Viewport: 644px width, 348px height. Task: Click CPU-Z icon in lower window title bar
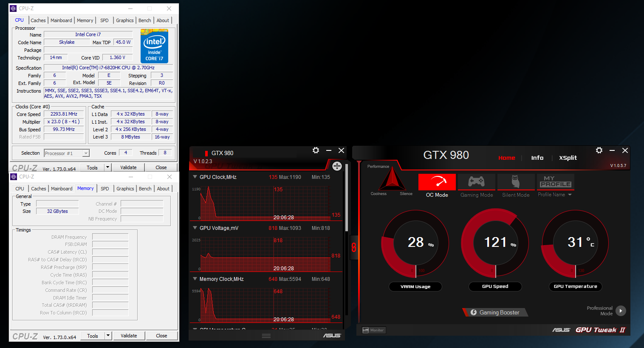(x=14, y=177)
